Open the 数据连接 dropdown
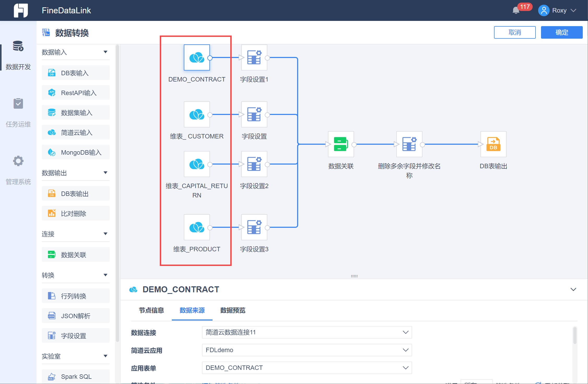The height and width of the screenshot is (384, 588). tap(307, 332)
